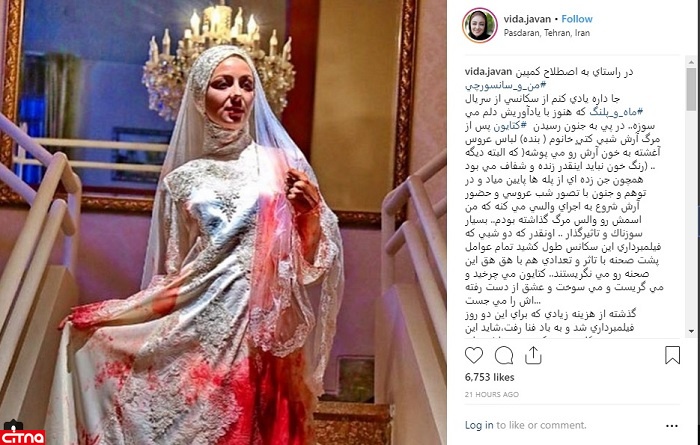Open the #من_و_سانسورچی hashtag
The height and width of the screenshot is (445, 700).
(x=505, y=85)
